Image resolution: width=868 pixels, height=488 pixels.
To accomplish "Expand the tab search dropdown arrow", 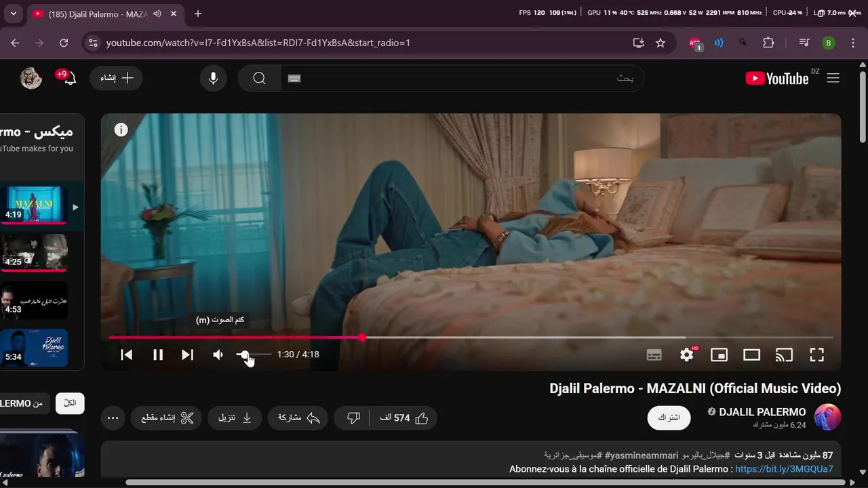I will [13, 14].
